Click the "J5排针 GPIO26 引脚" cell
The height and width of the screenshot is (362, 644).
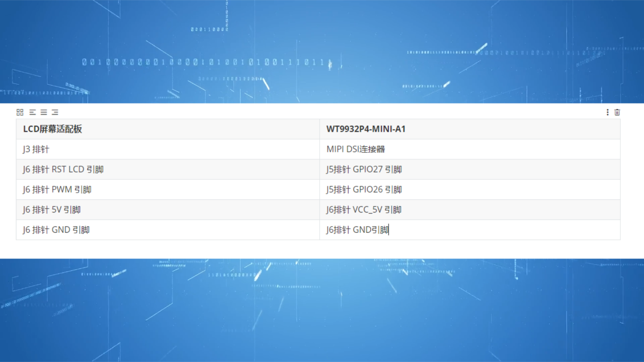[x=470, y=190]
